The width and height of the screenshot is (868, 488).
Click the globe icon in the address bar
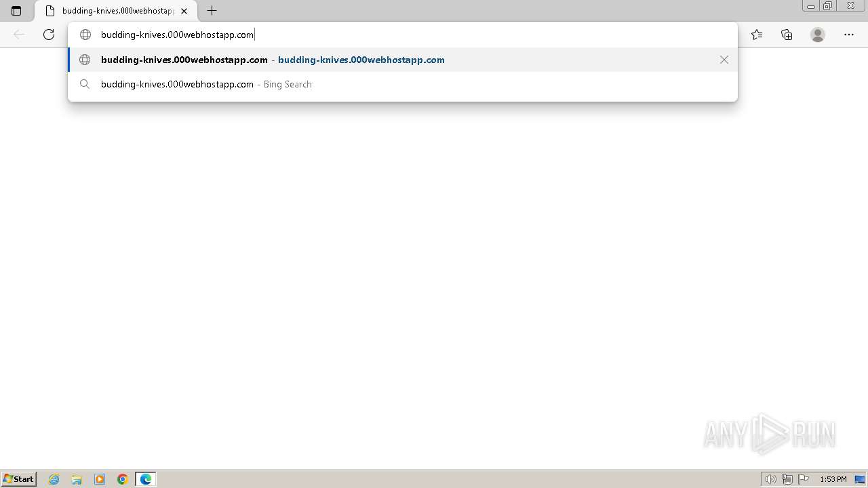pyautogui.click(x=85, y=35)
